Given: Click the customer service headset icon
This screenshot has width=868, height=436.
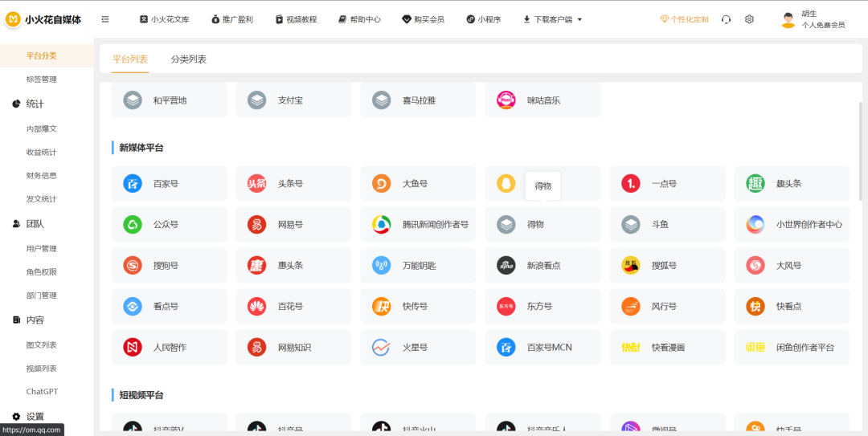Looking at the screenshot, I should (727, 19).
